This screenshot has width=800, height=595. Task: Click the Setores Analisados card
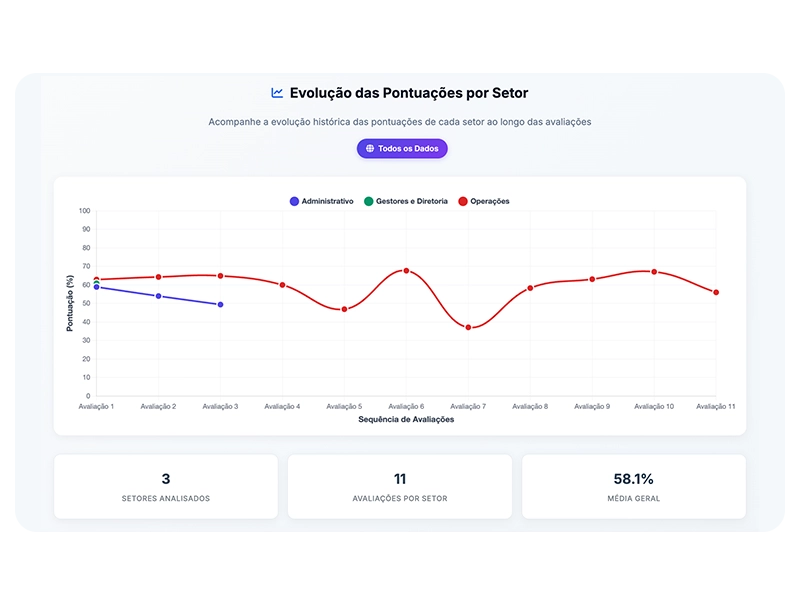coord(166,486)
